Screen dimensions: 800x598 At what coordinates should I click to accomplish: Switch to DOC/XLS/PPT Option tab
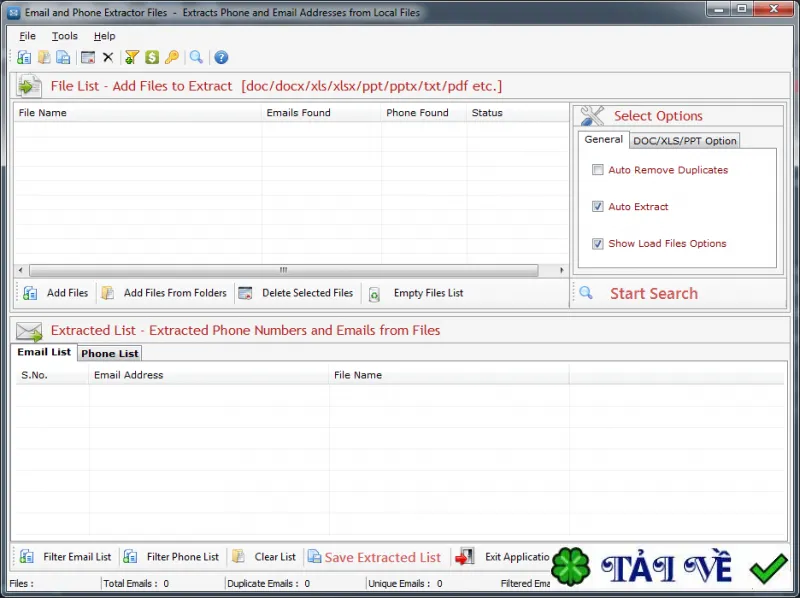pyautogui.click(x=685, y=141)
